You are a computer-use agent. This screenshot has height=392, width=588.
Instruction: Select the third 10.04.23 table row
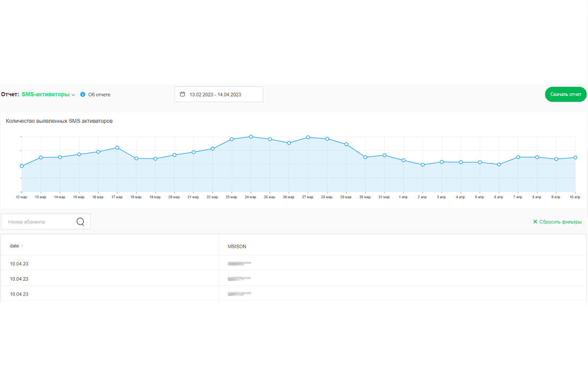[x=19, y=294]
